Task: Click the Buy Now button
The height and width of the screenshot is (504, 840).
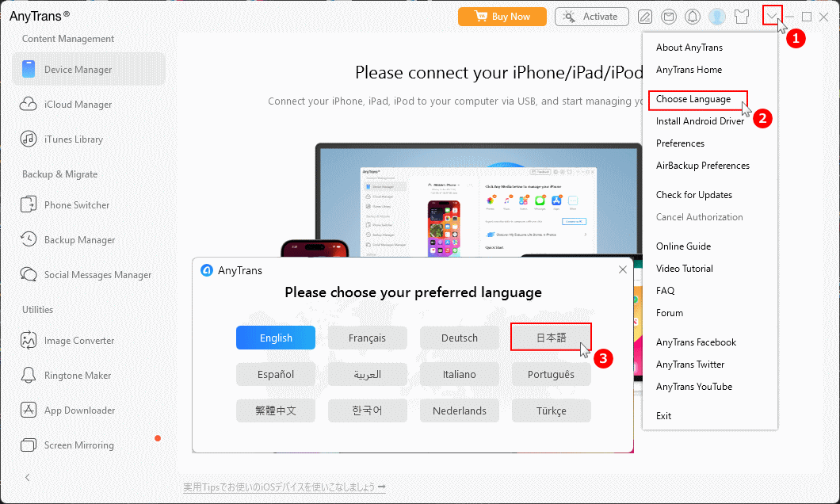Action: tap(502, 17)
